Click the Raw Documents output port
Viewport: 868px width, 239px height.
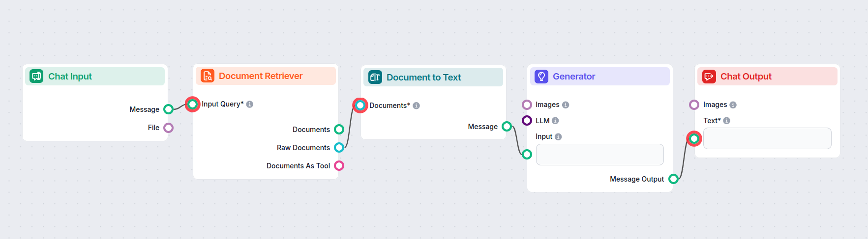tap(339, 148)
